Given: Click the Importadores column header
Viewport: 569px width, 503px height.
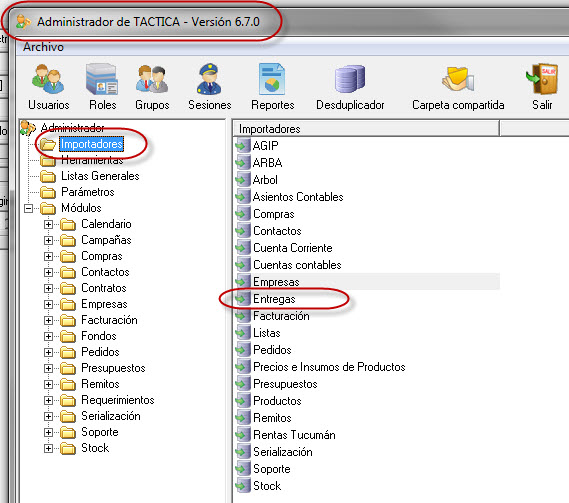Looking at the screenshot, I should 366,129.
